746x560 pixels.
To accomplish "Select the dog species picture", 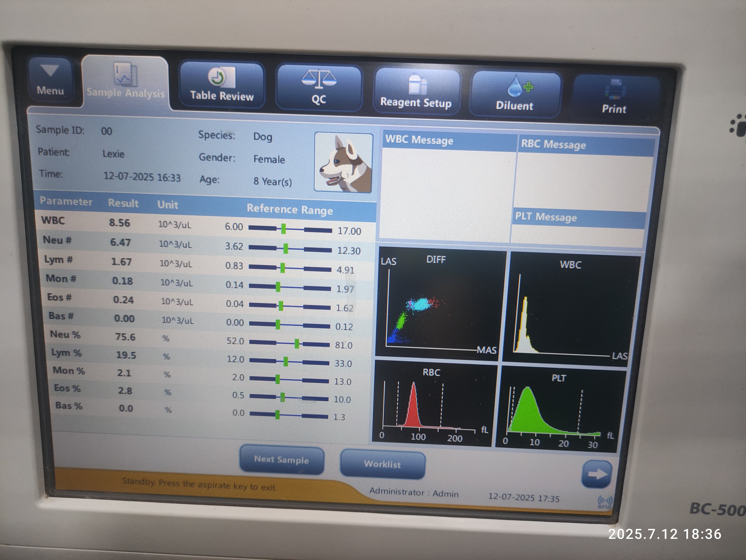I will (x=344, y=162).
